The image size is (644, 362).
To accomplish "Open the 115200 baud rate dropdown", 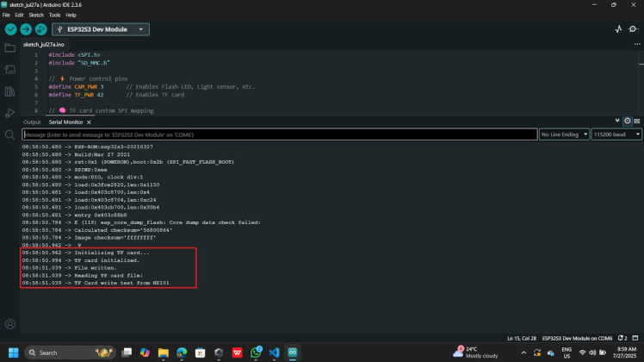I will (617, 134).
